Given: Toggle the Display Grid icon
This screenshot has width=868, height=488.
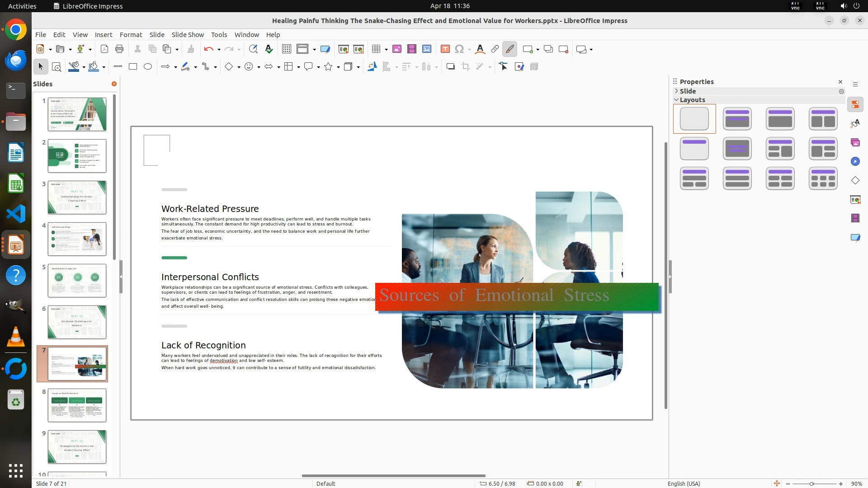Looking at the screenshot, I should (x=287, y=49).
